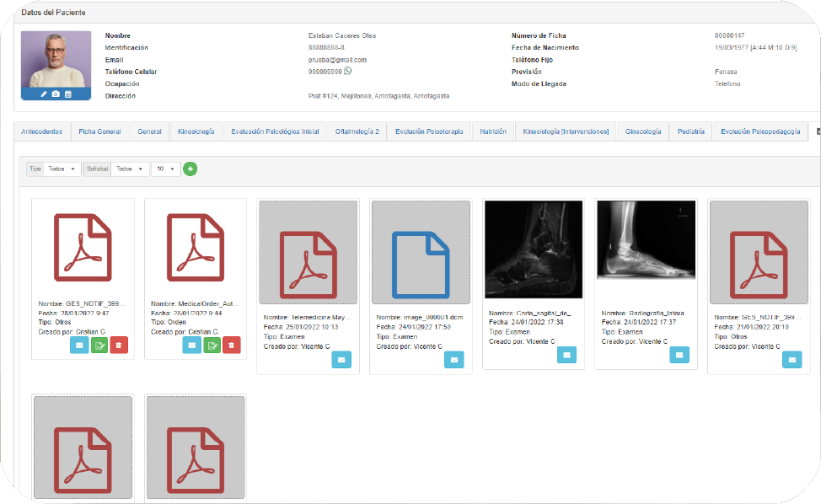Send the Radiografia_latera image by email
This screenshot has height=504, width=821.
pyautogui.click(x=679, y=355)
